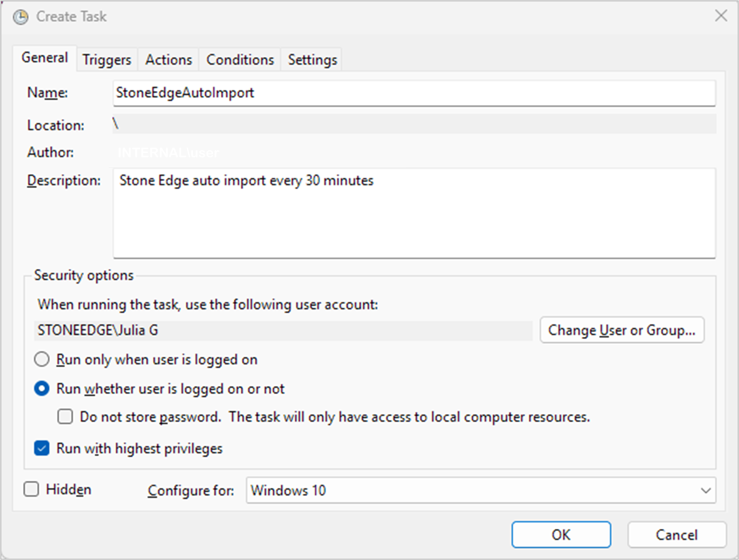
Task: Open the Actions tab
Action: click(168, 60)
